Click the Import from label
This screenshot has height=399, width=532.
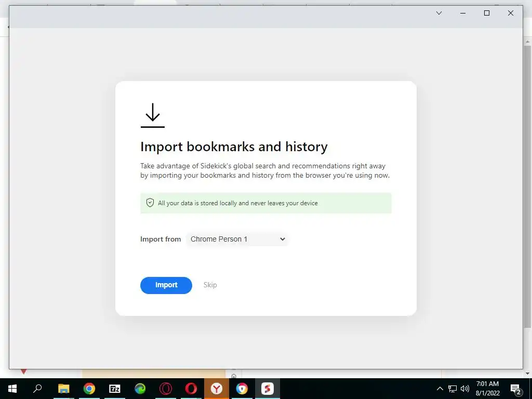(x=161, y=239)
